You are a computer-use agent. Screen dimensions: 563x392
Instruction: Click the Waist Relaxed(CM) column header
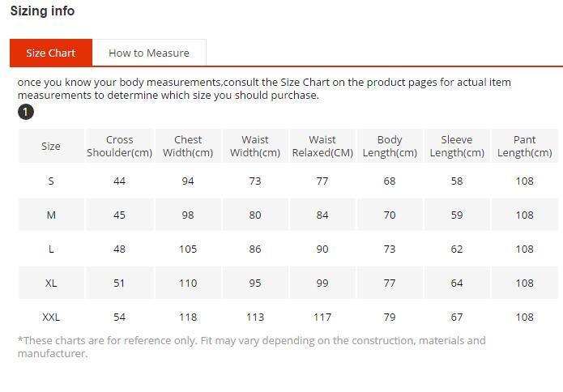(322, 146)
